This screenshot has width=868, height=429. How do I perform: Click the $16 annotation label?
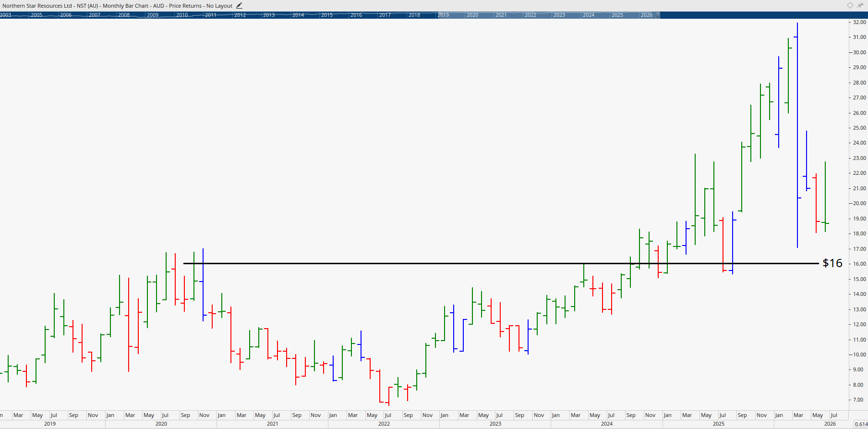[832, 263]
